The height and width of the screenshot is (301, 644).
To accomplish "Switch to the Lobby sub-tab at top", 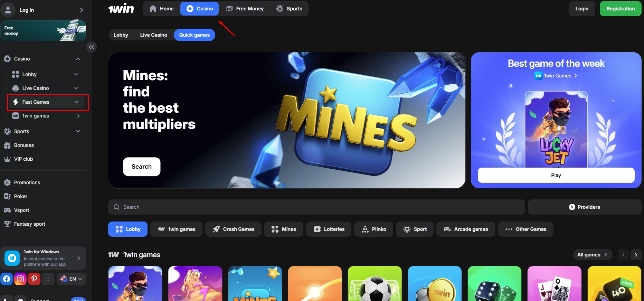I will pyautogui.click(x=121, y=35).
